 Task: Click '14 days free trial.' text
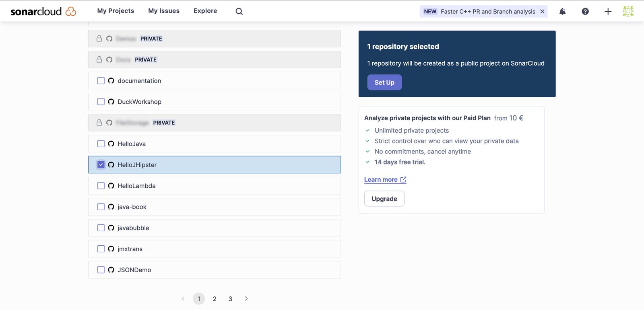tap(400, 162)
